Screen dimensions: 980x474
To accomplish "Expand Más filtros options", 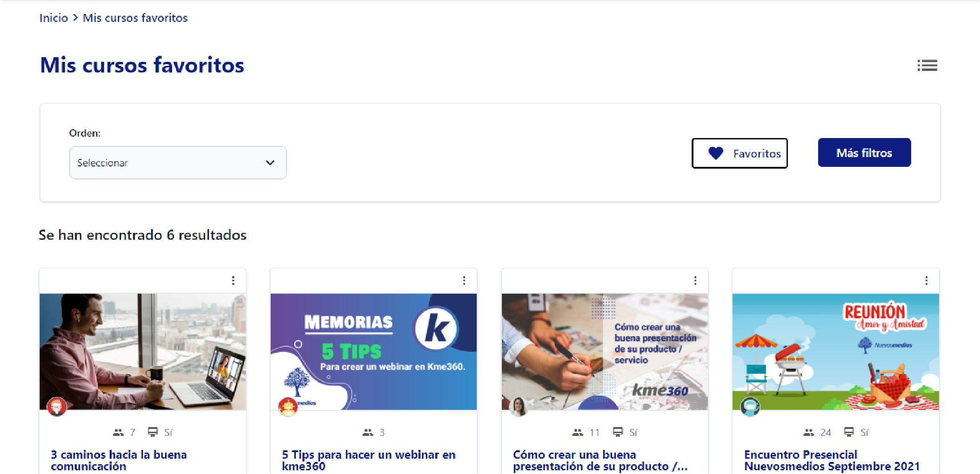I will point(864,152).
